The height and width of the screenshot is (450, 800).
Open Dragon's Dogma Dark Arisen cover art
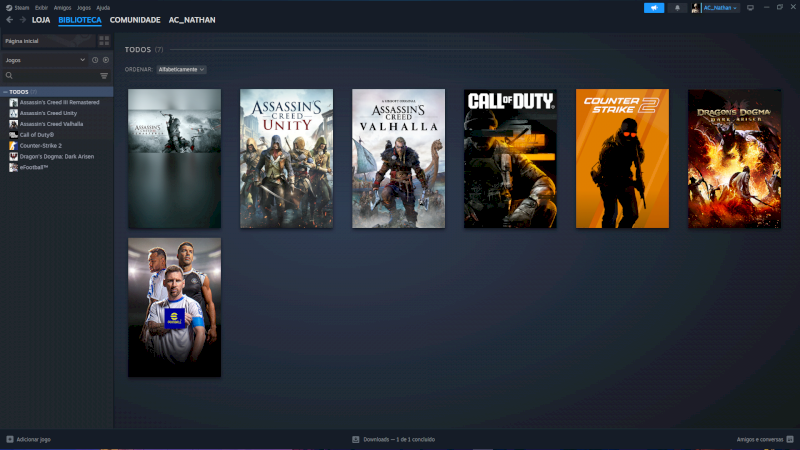[734, 159]
